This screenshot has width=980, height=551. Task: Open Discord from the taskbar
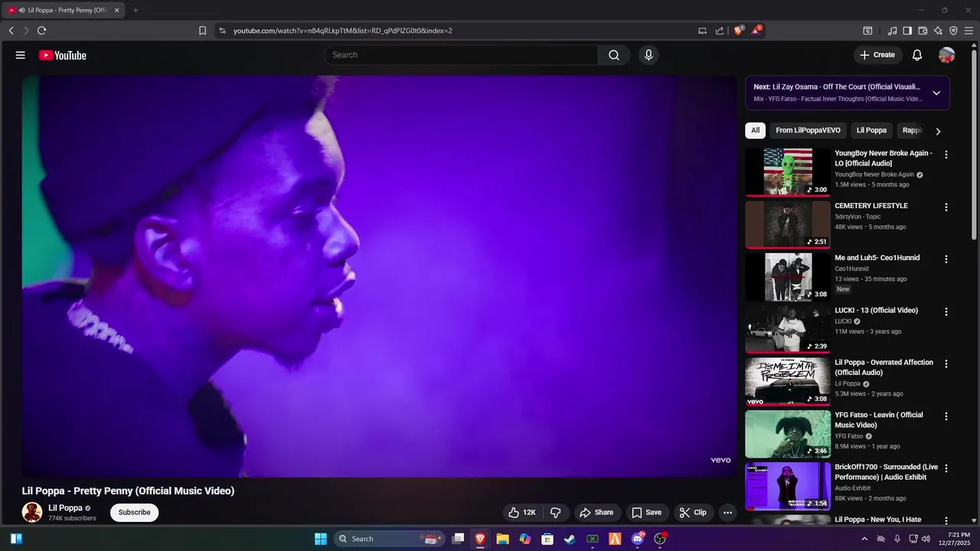click(x=637, y=539)
